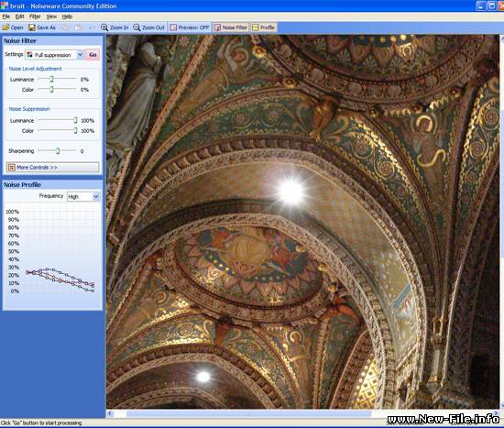Click the Noise Level Adjustment Color slider
Viewport: 504px width, 428px height.
(x=57, y=90)
